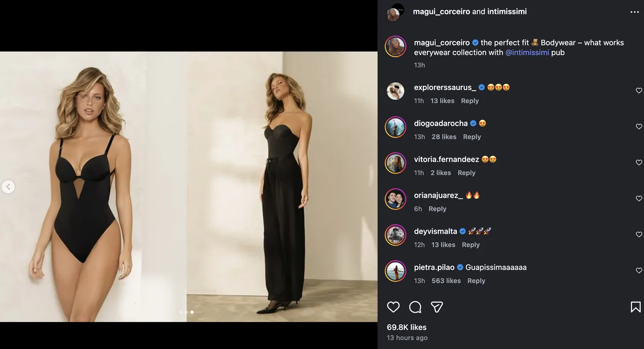Open the explorerssaurus_ username link

click(x=445, y=87)
